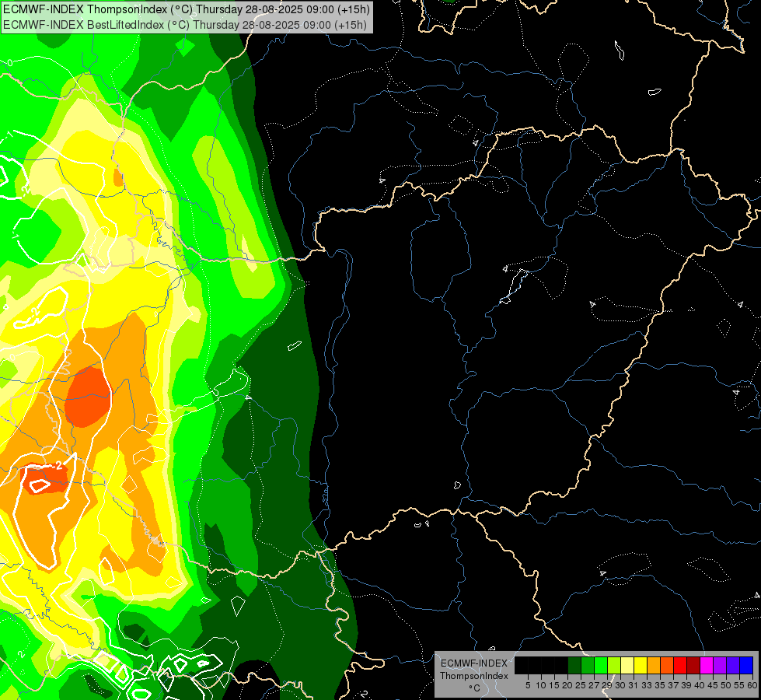
Task: Click the legend tick value 45
Action: (713, 685)
